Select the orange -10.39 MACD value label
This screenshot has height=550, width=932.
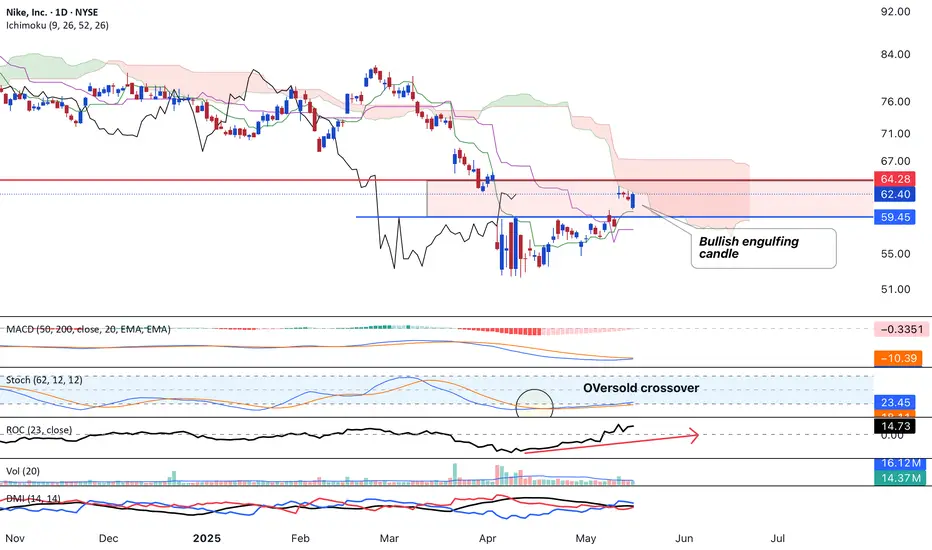click(x=898, y=358)
